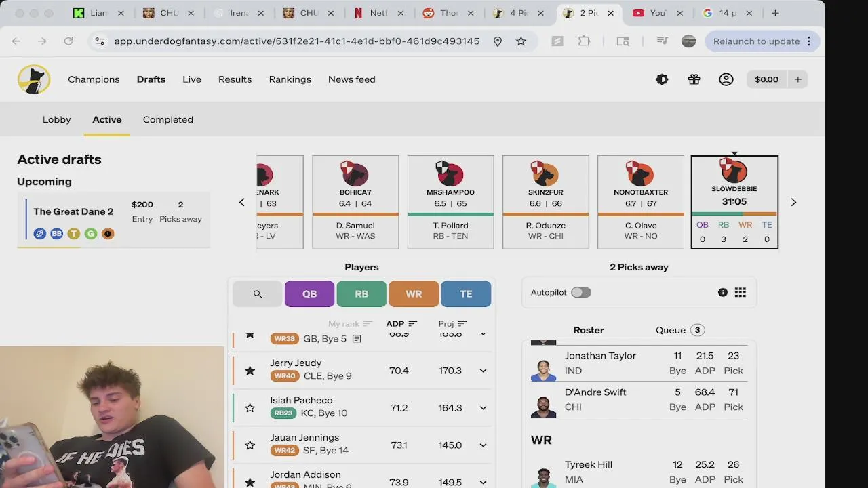Sort players by ADP

pyautogui.click(x=401, y=324)
